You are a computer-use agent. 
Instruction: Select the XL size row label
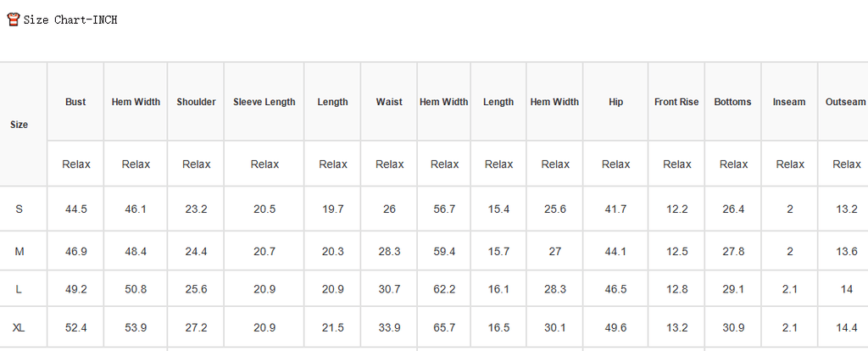(19, 328)
